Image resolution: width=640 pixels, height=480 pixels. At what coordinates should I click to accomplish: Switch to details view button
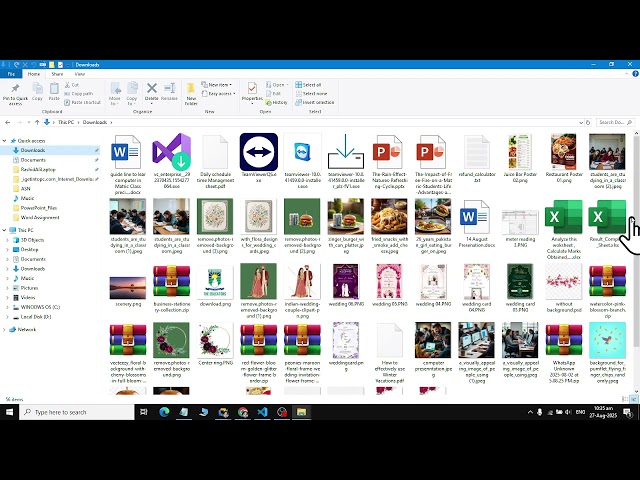pyautogui.click(x=626, y=399)
